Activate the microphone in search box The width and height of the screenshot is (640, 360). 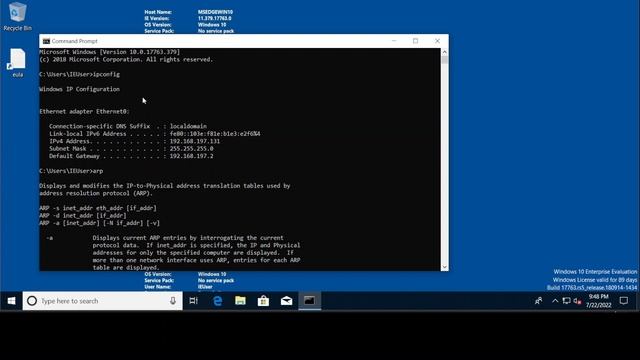tap(173, 301)
